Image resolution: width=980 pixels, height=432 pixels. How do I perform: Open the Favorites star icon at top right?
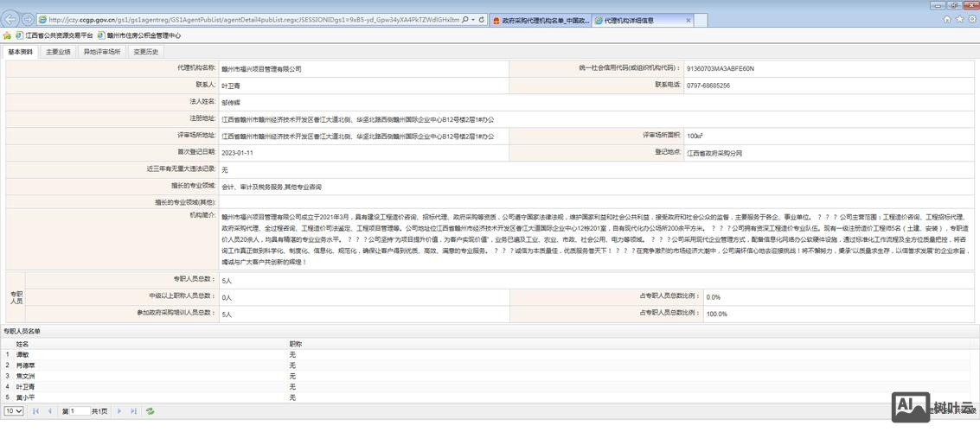tap(959, 19)
